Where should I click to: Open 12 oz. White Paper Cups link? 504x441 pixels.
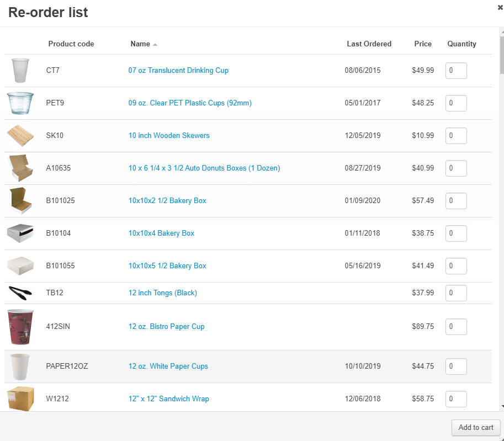pos(168,366)
